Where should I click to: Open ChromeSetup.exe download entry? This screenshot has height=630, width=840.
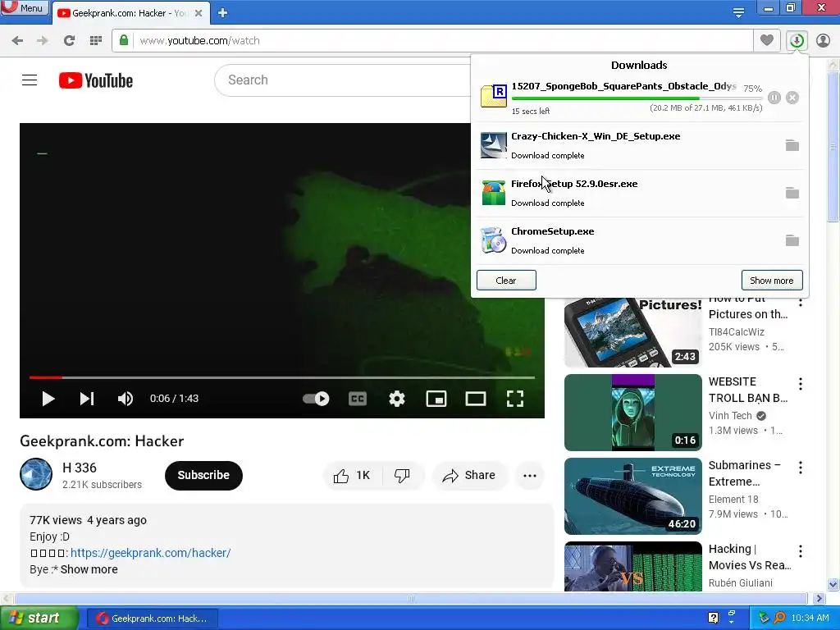click(x=640, y=240)
